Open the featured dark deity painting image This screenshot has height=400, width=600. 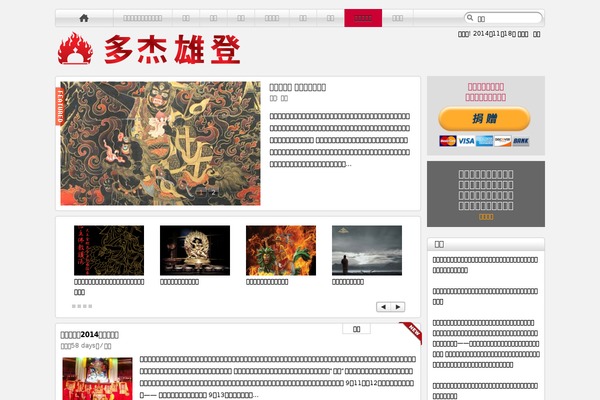160,143
